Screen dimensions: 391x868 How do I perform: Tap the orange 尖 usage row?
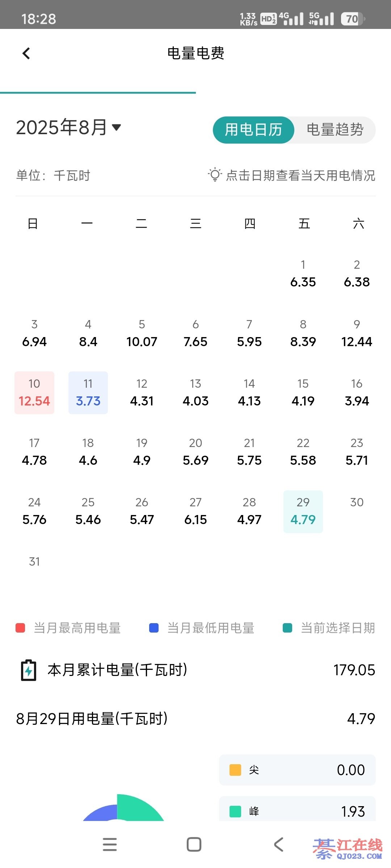tap(297, 770)
